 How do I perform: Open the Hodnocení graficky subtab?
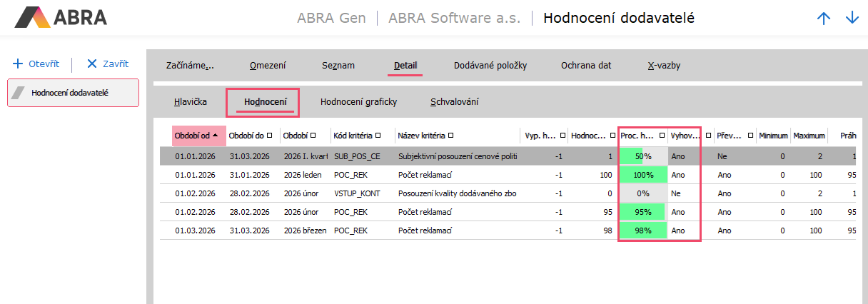tap(358, 102)
